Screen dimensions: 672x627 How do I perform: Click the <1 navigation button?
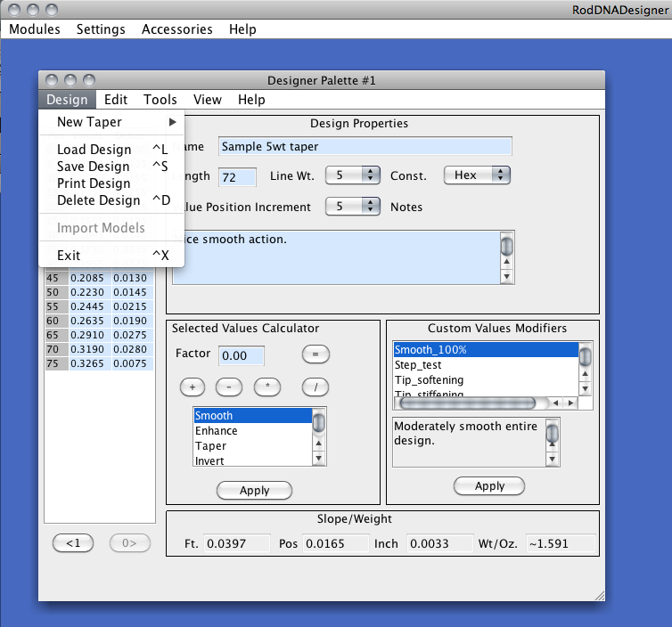point(73,543)
